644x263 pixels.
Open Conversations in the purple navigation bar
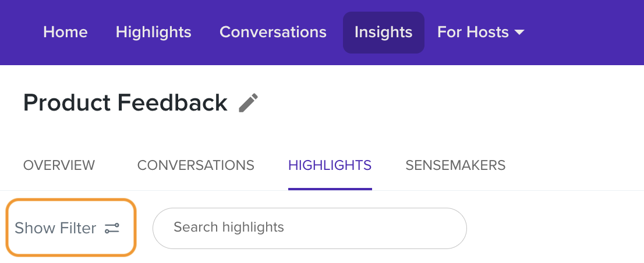(273, 33)
